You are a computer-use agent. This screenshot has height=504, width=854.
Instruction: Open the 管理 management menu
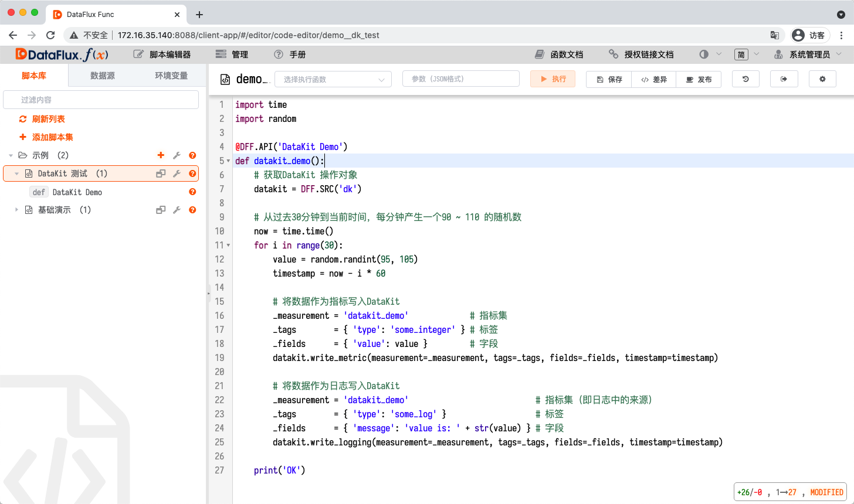[x=232, y=55]
